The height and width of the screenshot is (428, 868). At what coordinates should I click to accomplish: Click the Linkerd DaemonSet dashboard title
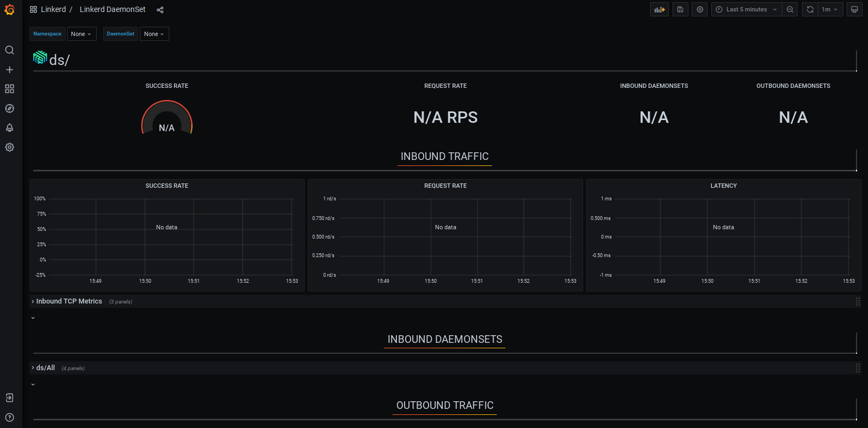[112, 9]
